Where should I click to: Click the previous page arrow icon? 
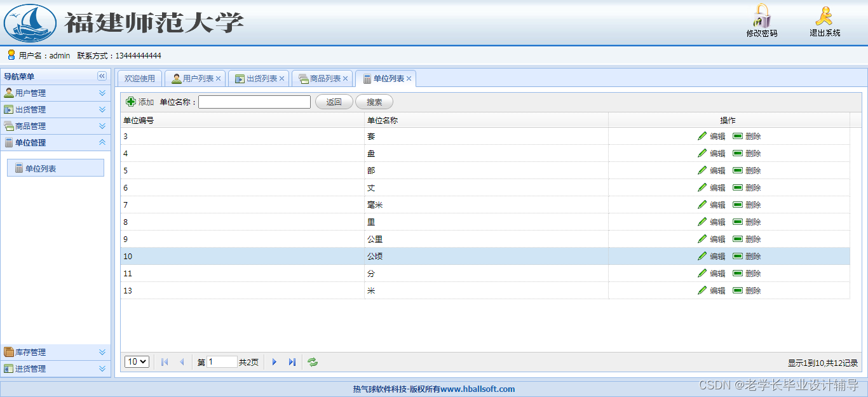182,361
